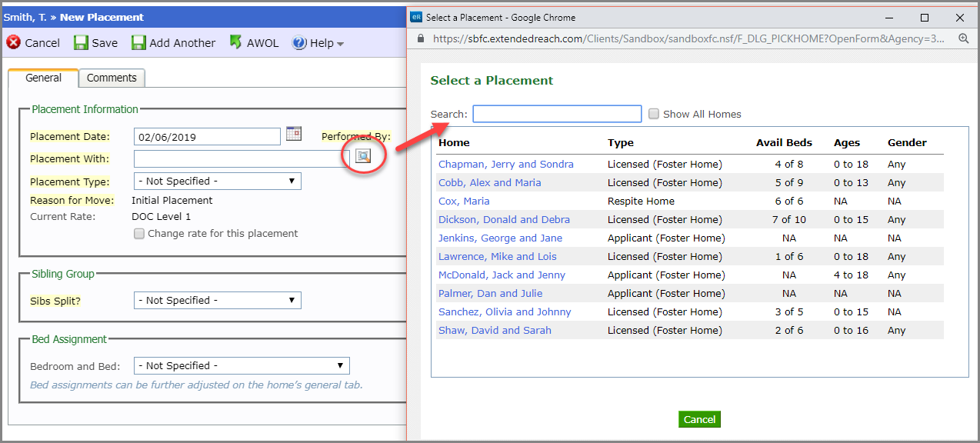Click the AWOL green arrow icon
980x443 pixels.
pyautogui.click(x=236, y=42)
